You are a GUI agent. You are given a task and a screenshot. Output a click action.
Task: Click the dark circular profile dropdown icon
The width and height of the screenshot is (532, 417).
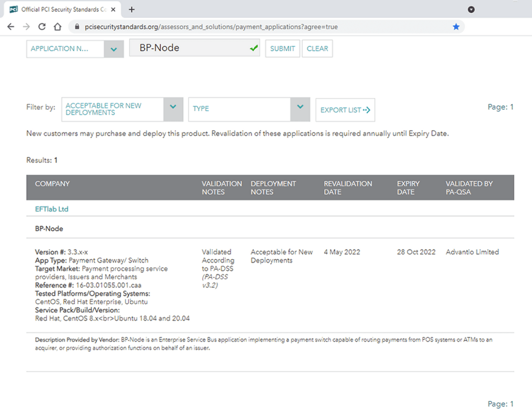click(x=471, y=9)
